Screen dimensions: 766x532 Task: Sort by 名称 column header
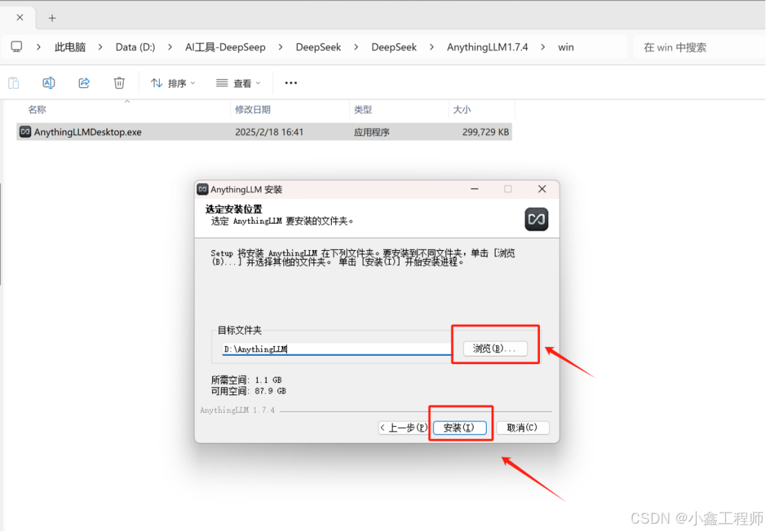[x=37, y=109]
